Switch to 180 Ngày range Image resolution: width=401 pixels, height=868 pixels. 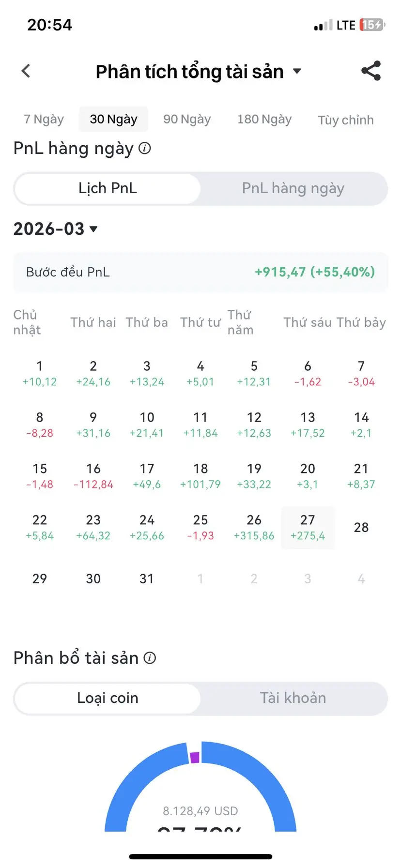point(264,119)
